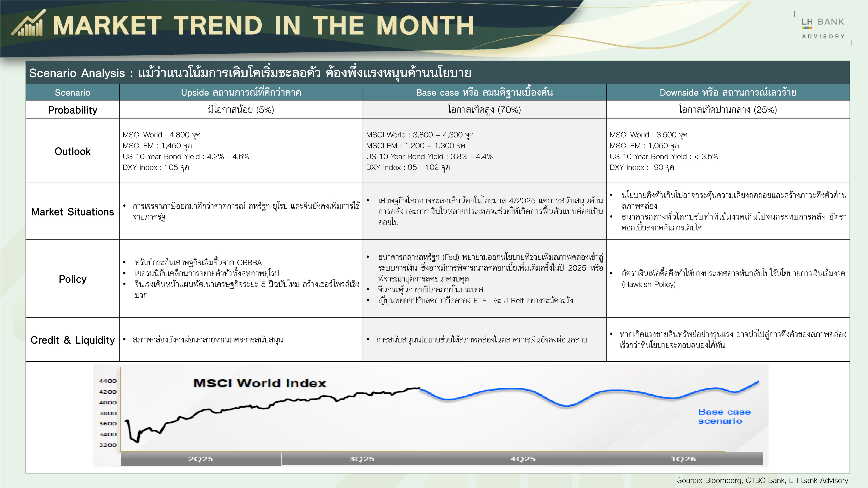Select the Outlook row label
Viewport: 868px width, 488px height.
pyautogui.click(x=72, y=151)
